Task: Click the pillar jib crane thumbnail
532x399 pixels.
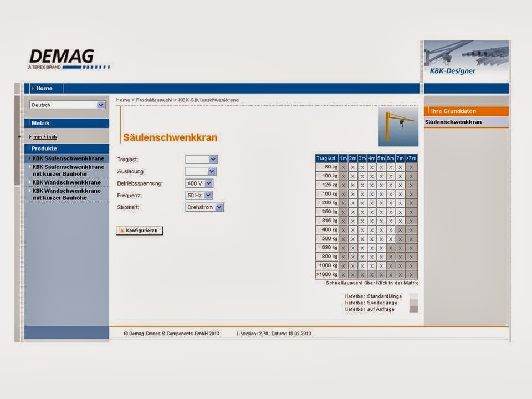Action: point(398,127)
